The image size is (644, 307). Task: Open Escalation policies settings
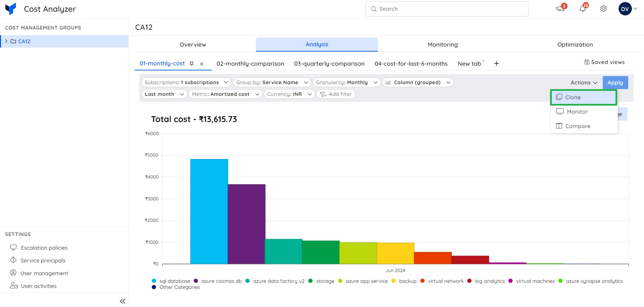[44, 248]
